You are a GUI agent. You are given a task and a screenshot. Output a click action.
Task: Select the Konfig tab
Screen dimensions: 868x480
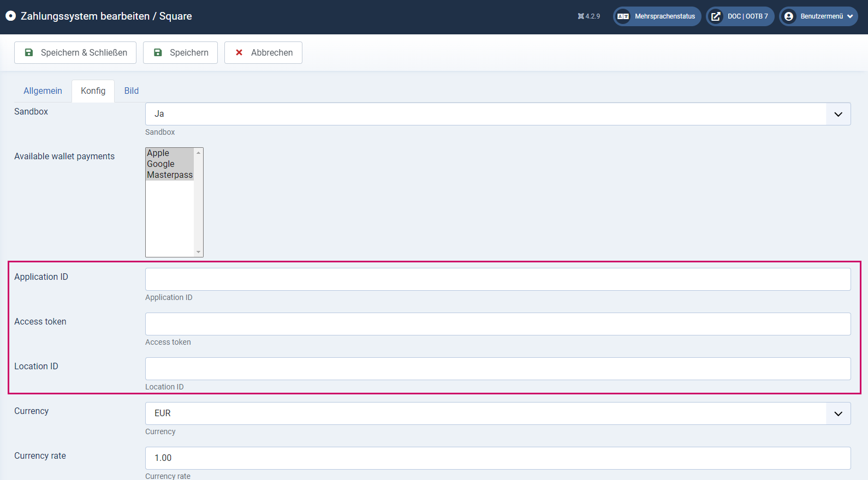[x=93, y=91]
